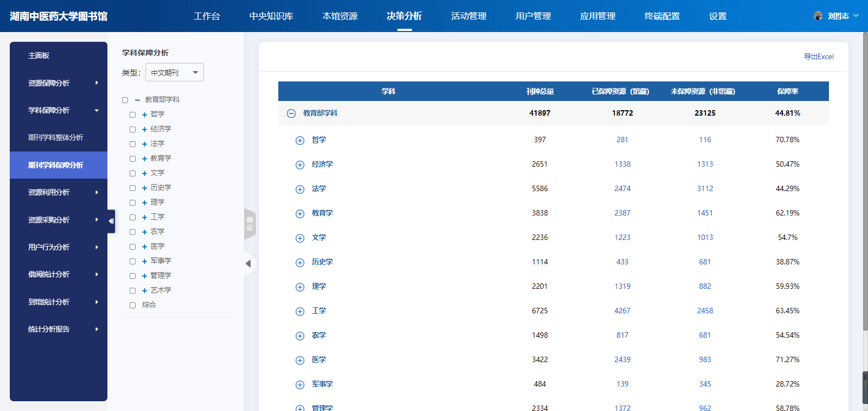This screenshot has width=868, height=411.
Task: Collapse the sidebar using the left-arrow handle
Action: pos(111,221)
